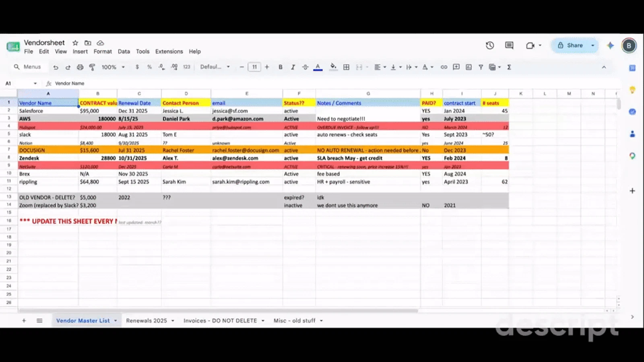This screenshot has height=362, width=644.
Task: Open the Format menu
Action: [103, 51]
